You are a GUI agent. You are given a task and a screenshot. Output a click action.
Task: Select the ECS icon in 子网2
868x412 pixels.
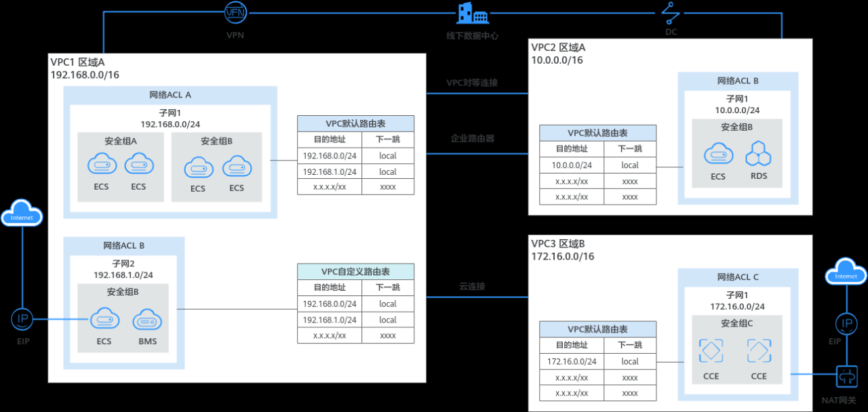point(104,319)
